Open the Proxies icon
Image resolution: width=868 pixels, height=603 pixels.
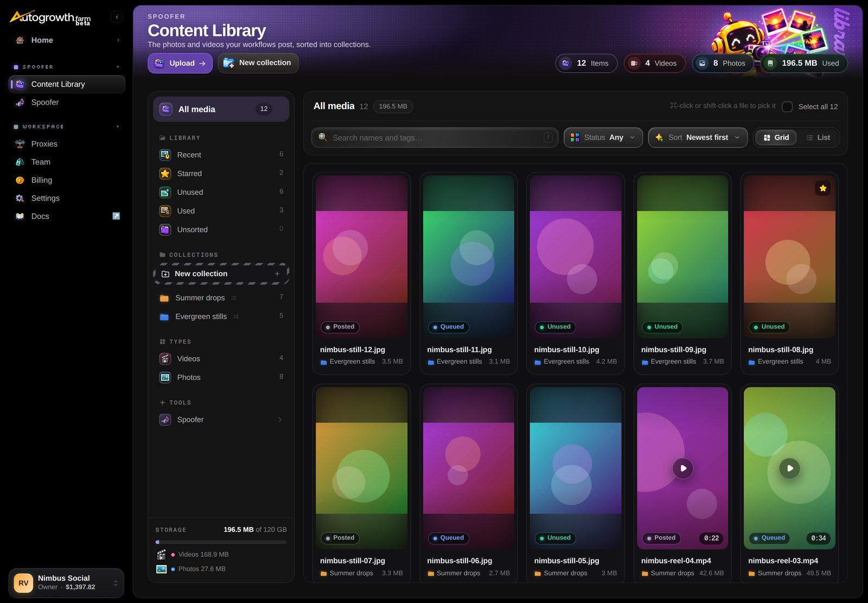click(x=20, y=144)
